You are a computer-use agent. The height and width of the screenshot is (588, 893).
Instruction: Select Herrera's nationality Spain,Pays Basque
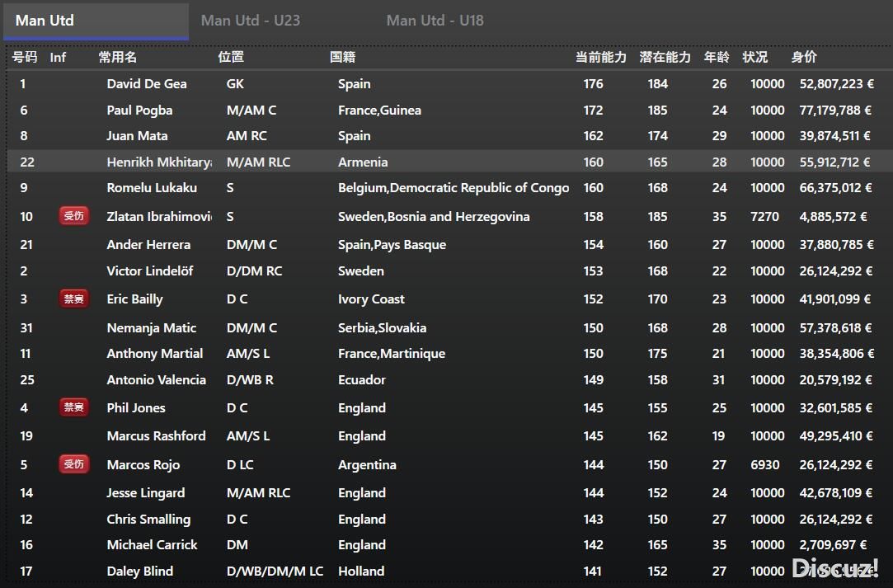tap(392, 244)
